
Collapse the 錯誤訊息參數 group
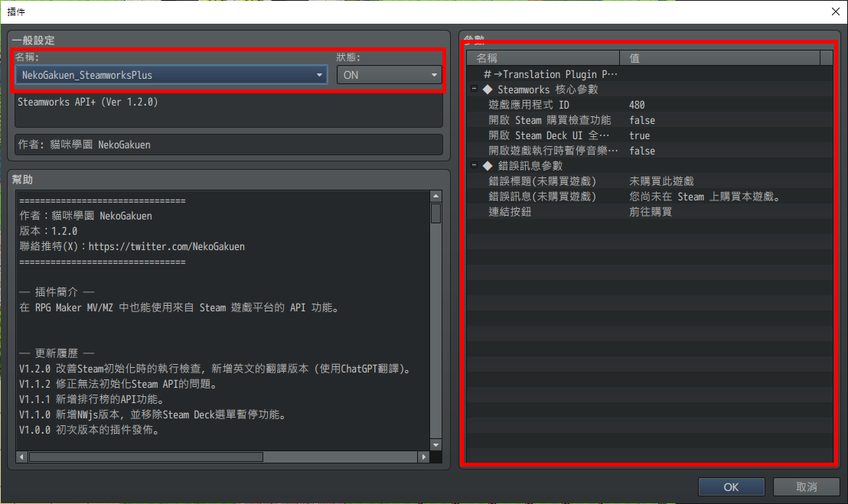click(x=474, y=165)
